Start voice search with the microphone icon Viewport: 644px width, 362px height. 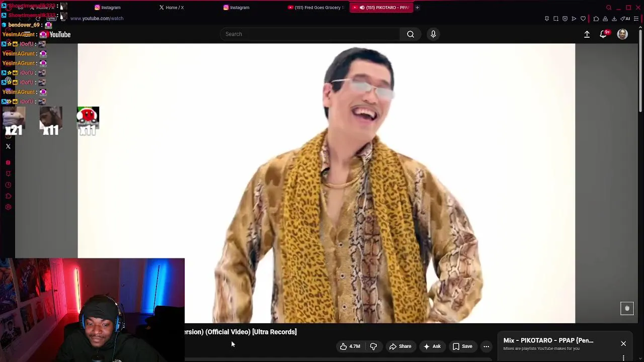433,34
